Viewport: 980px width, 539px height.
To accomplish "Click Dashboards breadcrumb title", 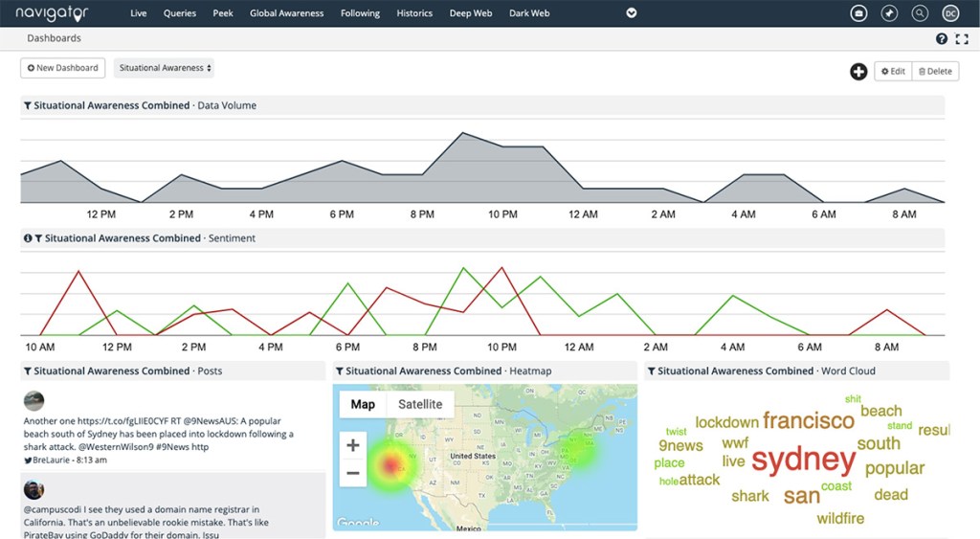I will coord(54,38).
